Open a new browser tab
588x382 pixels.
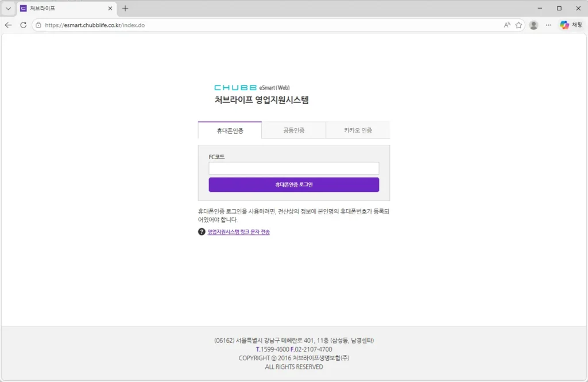pos(125,9)
